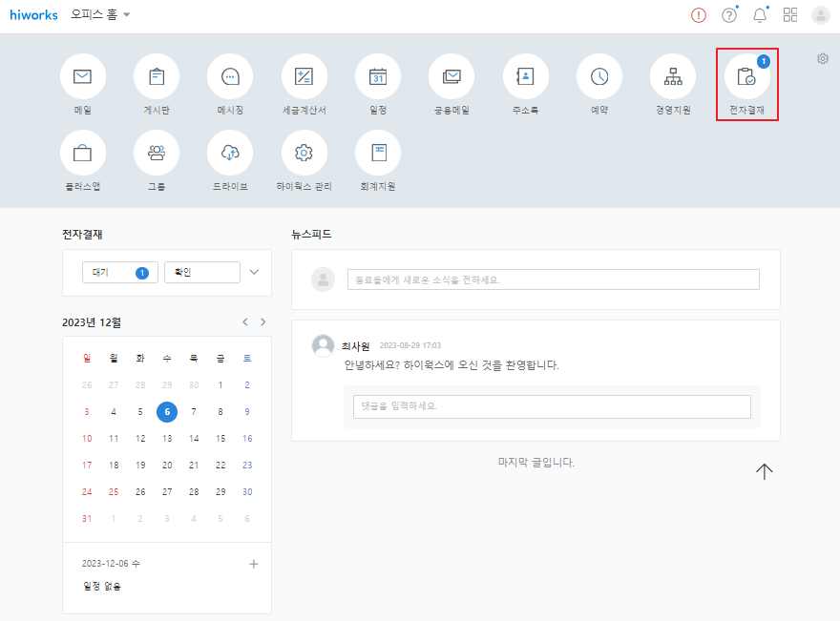Image resolution: width=840 pixels, height=621 pixels.
Task: Open the 전자결재 approval icon
Action: click(746, 76)
